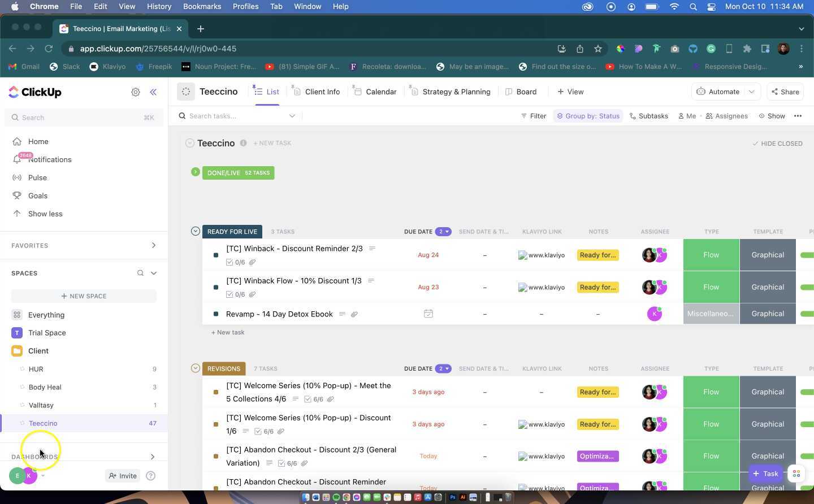
Task: Toggle the Me filter
Action: pos(687,116)
